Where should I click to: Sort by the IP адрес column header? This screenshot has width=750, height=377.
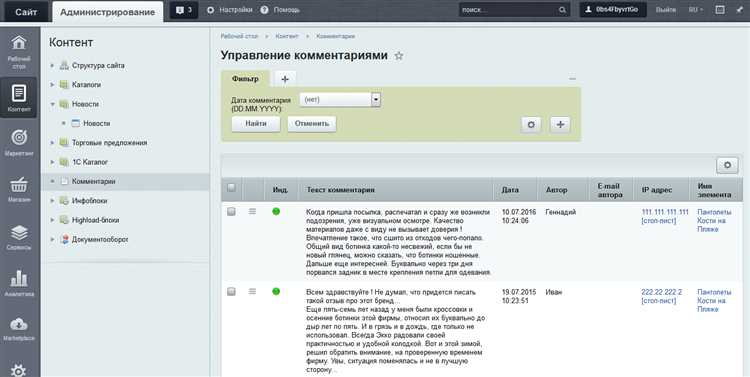pyautogui.click(x=657, y=190)
